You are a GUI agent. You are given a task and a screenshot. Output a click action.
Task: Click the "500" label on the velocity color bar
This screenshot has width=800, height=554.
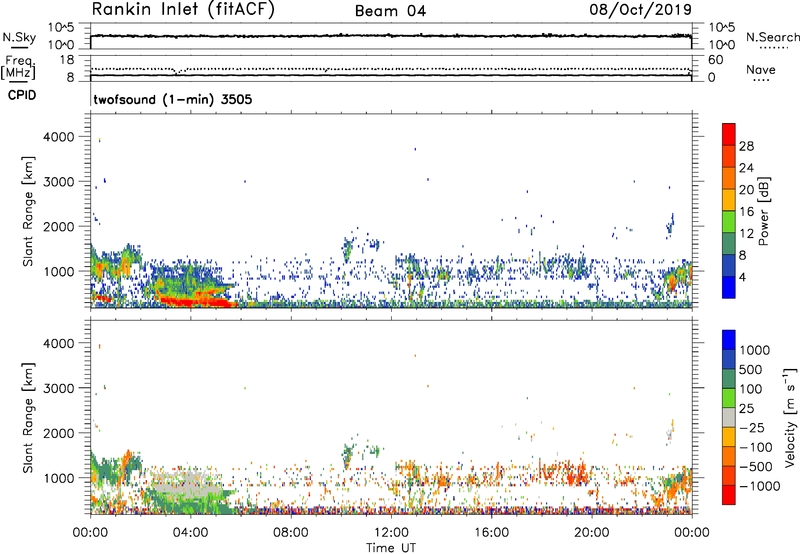(751, 370)
